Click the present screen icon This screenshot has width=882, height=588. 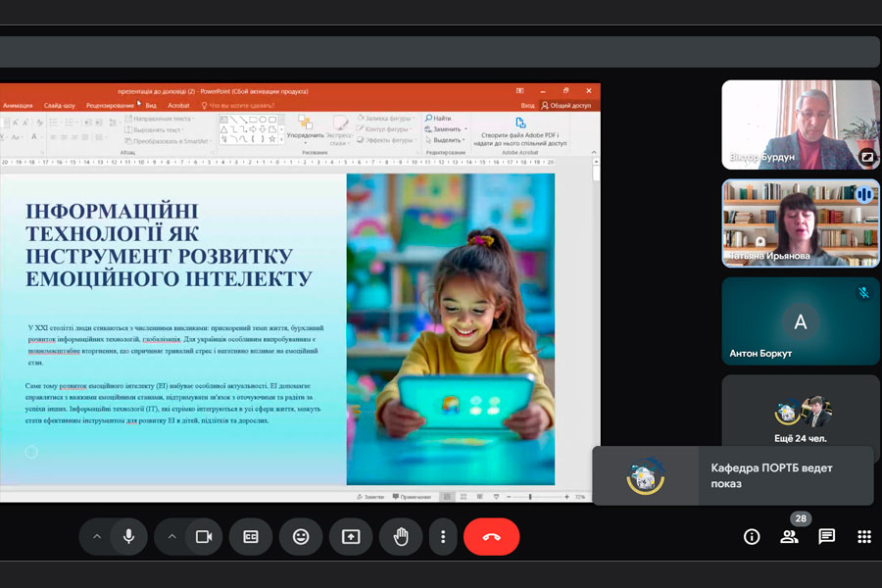pyautogui.click(x=350, y=536)
